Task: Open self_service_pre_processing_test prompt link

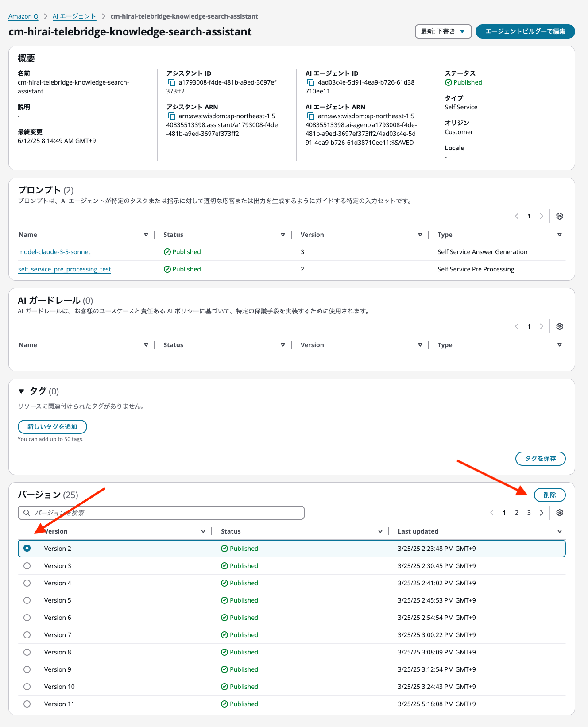Action: (65, 269)
